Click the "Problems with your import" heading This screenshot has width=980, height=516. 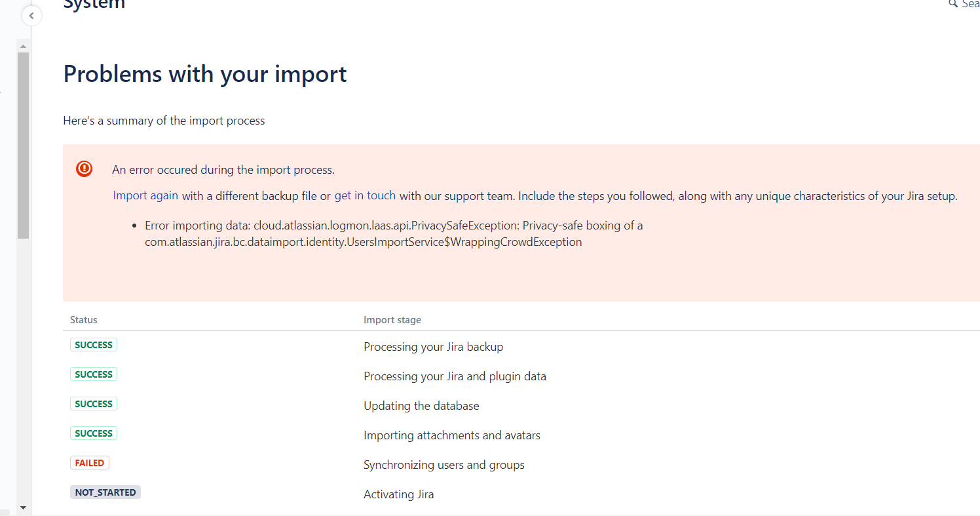[x=205, y=74]
